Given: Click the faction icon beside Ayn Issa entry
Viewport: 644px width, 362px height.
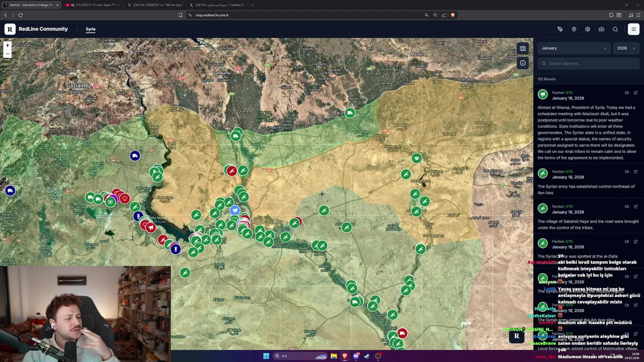Looking at the screenshot, I should [x=542, y=173].
